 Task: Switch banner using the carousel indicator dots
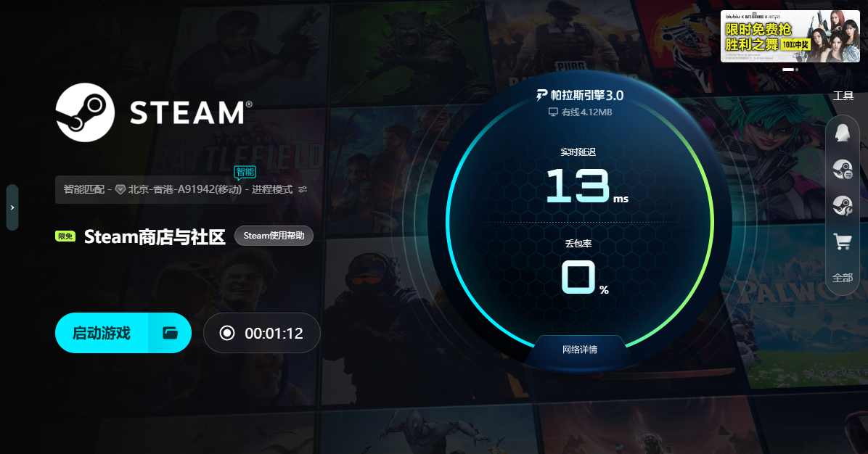click(x=790, y=70)
